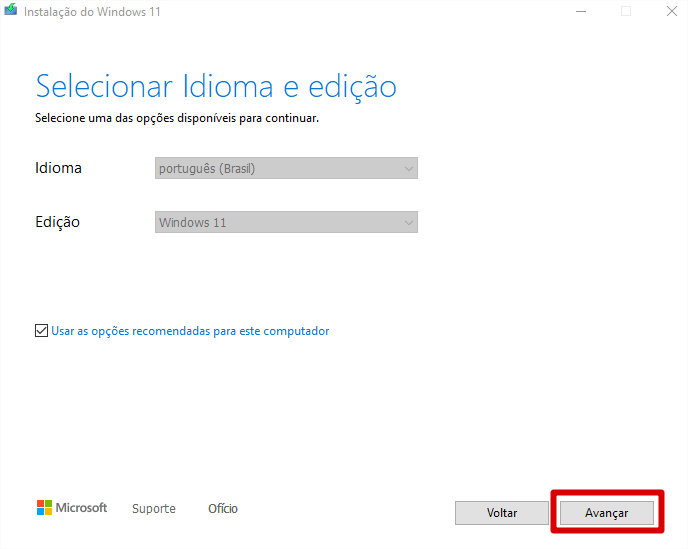Viewport: 688px width, 549px height.
Task: Click the 'Edição' field label
Action: 57,222
